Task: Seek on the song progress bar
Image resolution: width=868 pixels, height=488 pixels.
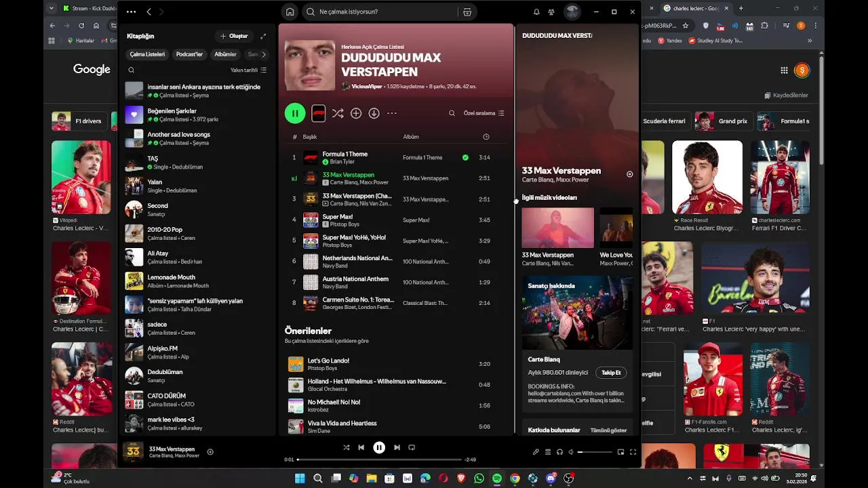Action: pyautogui.click(x=379, y=460)
